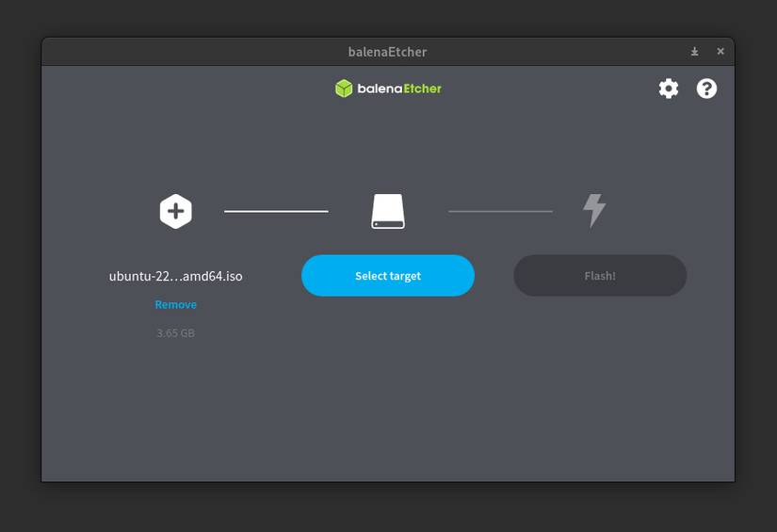
Task: Click the white line between source and drive
Action: (x=276, y=212)
